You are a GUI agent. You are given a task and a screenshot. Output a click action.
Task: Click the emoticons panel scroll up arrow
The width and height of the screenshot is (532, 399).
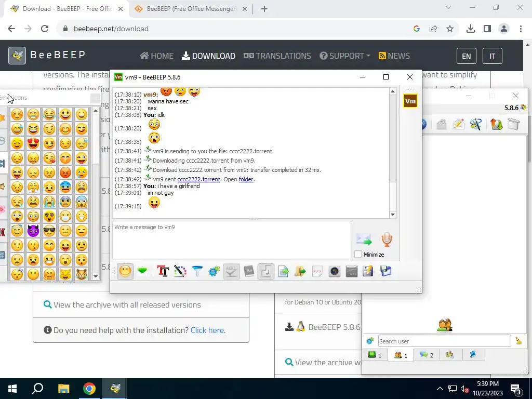pos(96,111)
